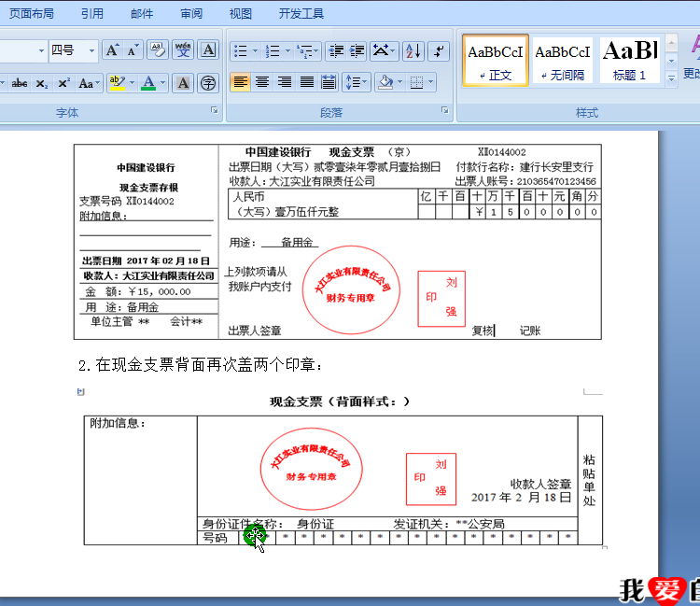The image size is (700, 606).
Task: Click the Enclose Characters icon
Action: 208,83
